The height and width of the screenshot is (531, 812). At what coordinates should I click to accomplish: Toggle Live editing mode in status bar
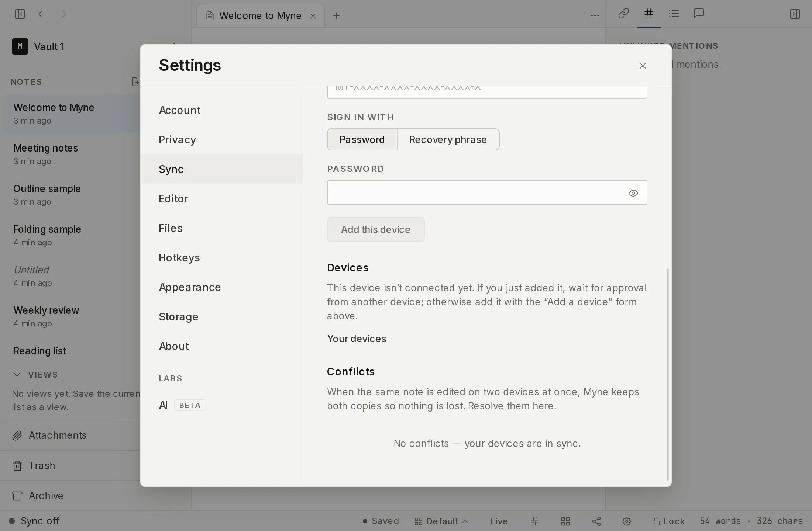tap(499, 521)
